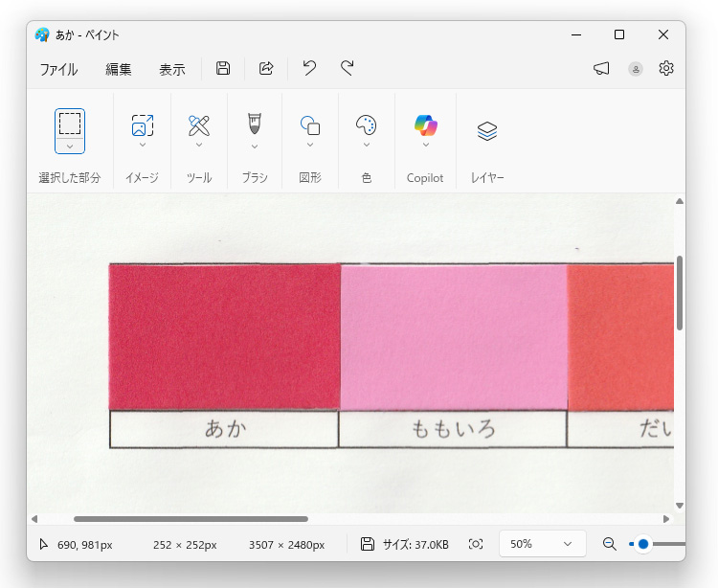Viewport: 718px width, 588px height.
Task: Undo the last action
Action: [309, 68]
